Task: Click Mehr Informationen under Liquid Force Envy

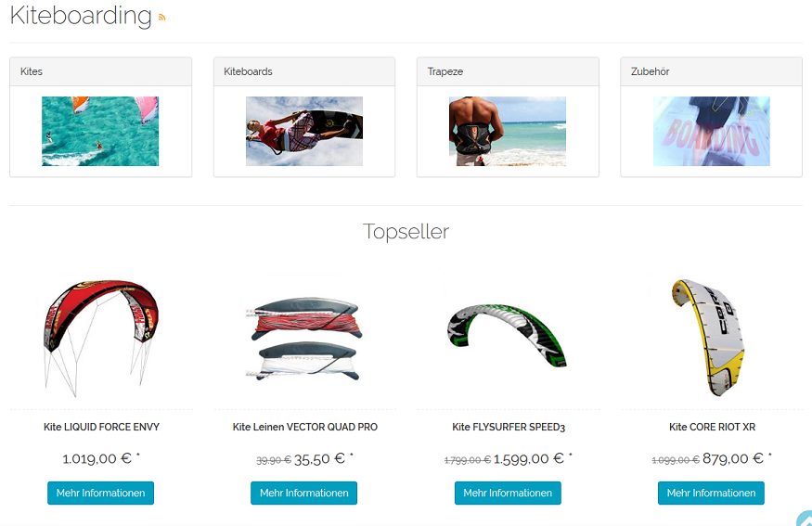Action: (100, 493)
